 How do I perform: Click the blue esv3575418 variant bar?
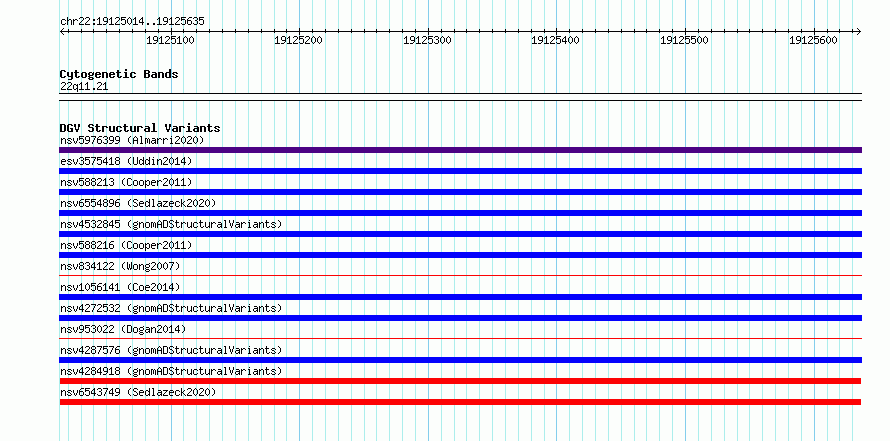point(460,171)
